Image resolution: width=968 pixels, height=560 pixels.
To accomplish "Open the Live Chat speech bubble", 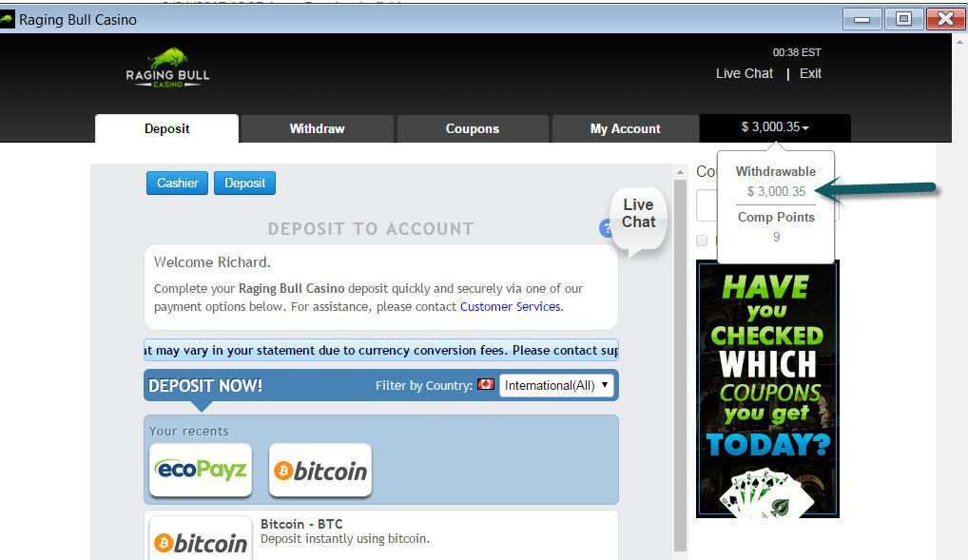I will [638, 221].
